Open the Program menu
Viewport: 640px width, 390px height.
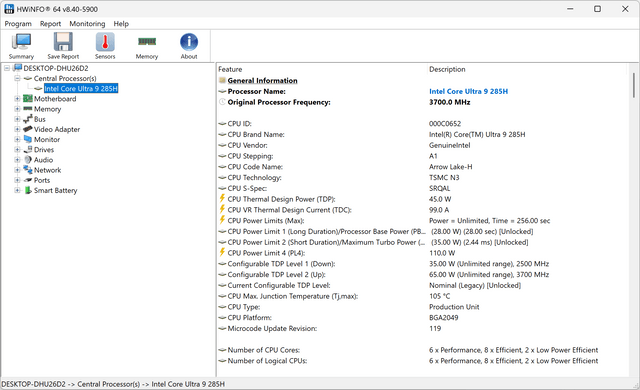click(x=18, y=24)
